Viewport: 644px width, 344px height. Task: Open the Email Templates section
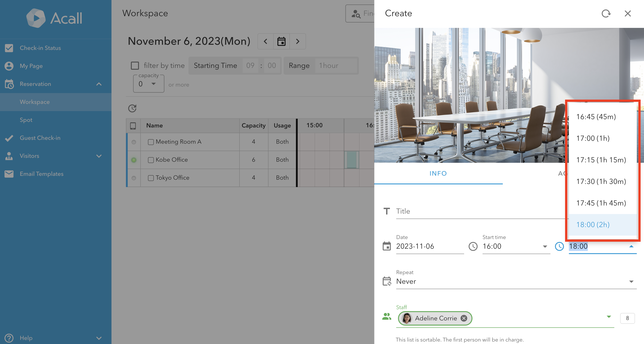[x=42, y=174]
